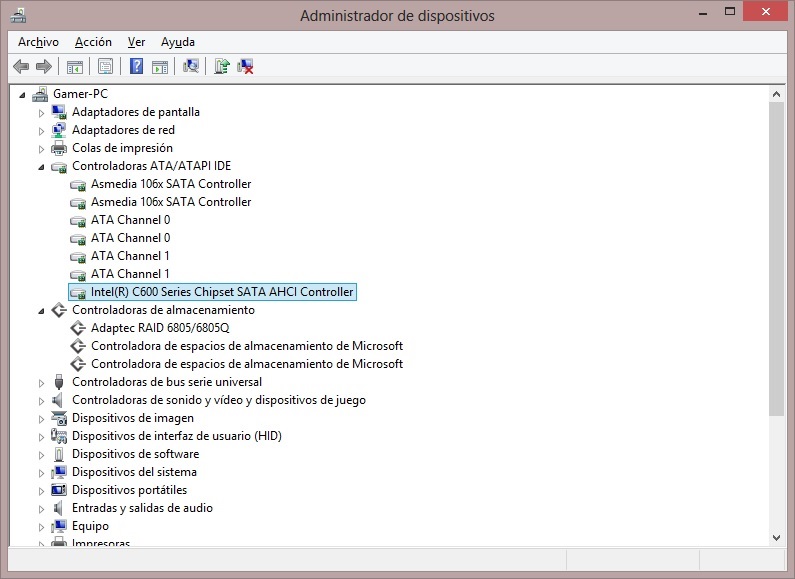Click the Controladoras ATA/ATAPI IDE icon

point(59,166)
